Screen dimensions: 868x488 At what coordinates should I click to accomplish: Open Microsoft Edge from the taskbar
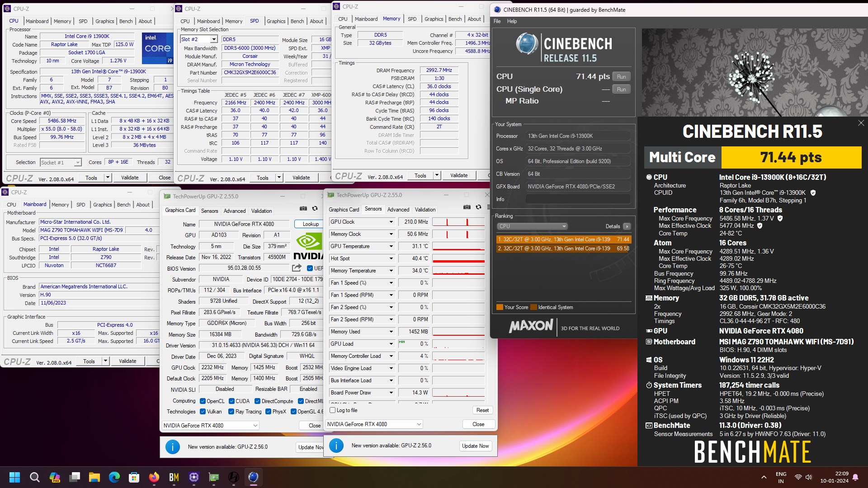114,477
